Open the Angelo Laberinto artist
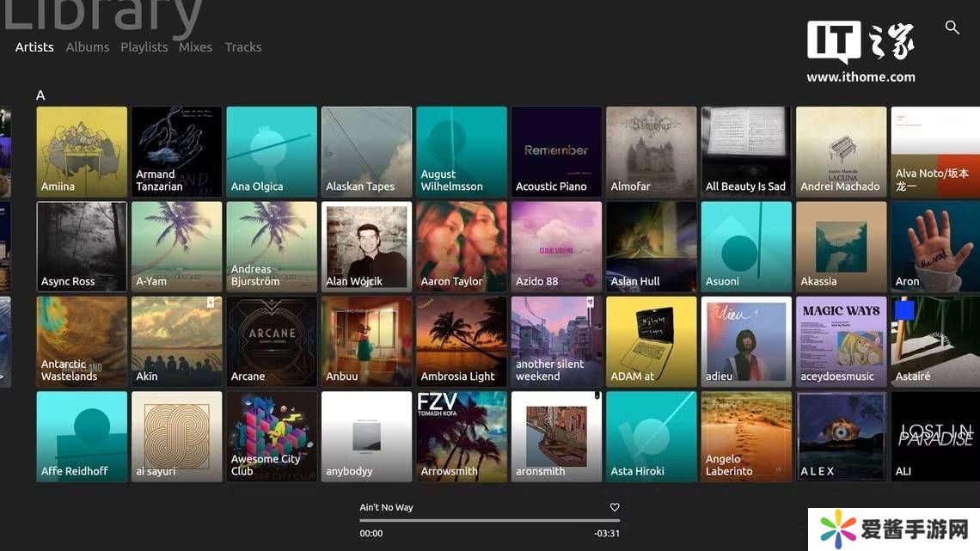980x551 pixels. [x=746, y=436]
